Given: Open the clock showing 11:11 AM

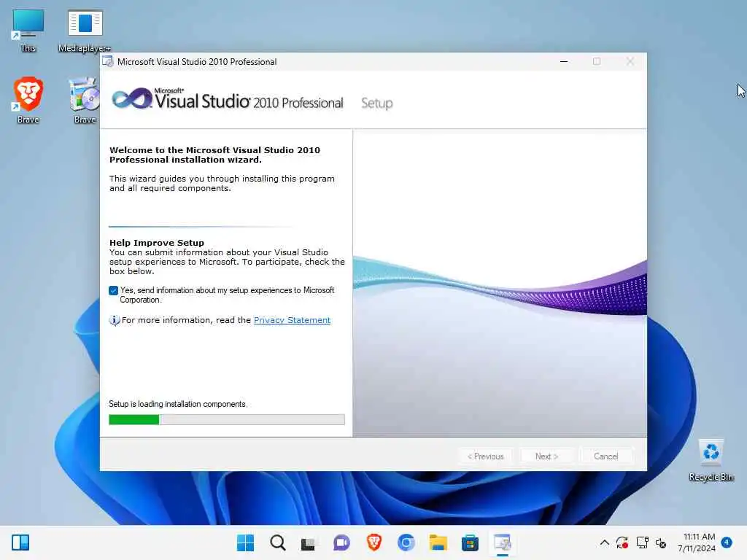Looking at the screenshot, I should click(x=697, y=542).
